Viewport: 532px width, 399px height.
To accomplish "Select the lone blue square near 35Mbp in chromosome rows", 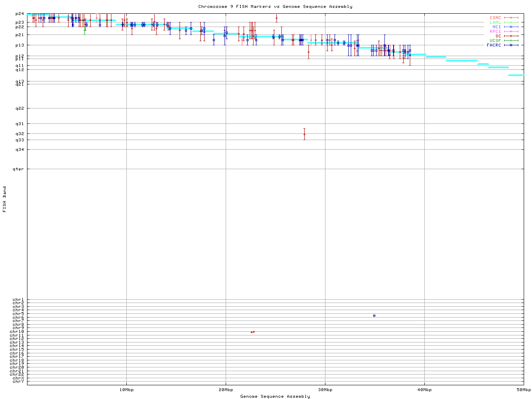I will click(374, 316).
